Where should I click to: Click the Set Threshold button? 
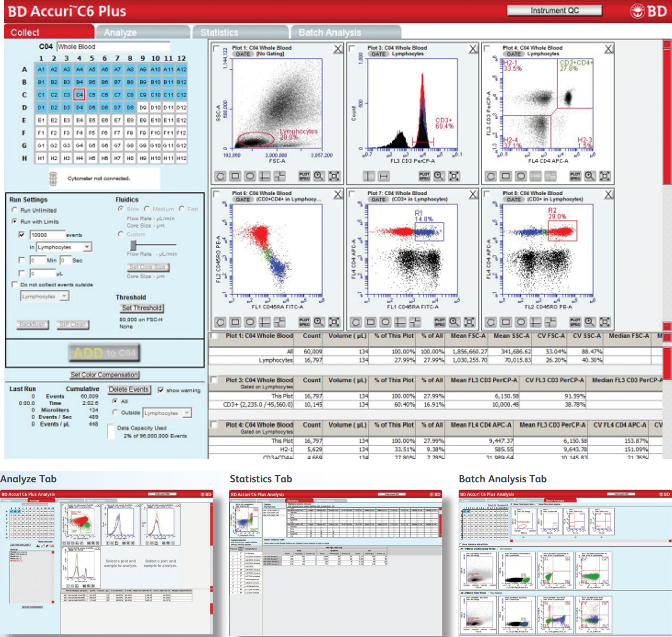(x=142, y=308)
